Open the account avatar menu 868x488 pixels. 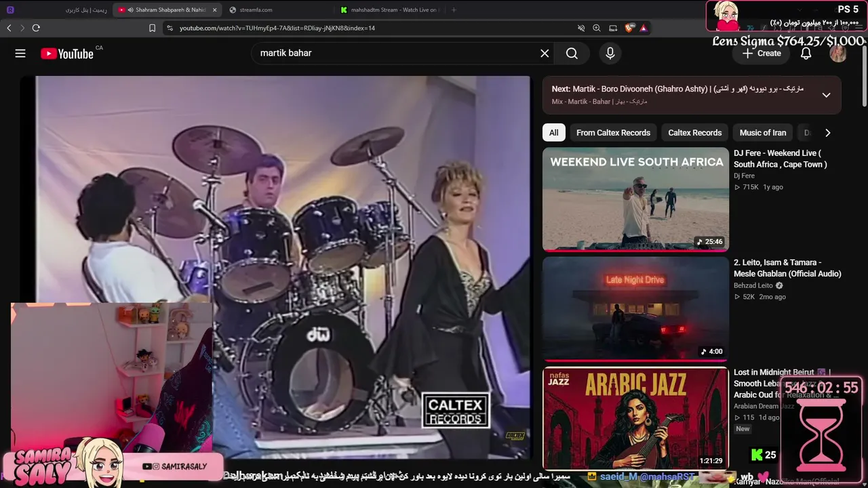838,54
